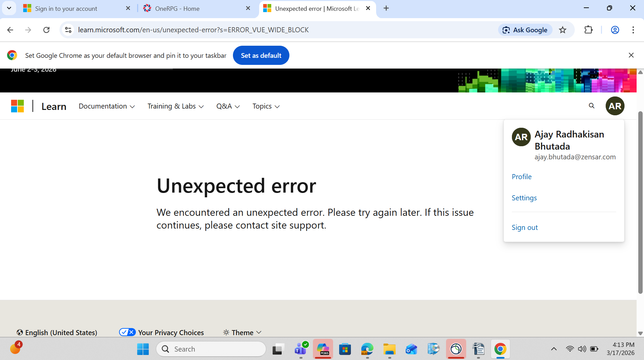Open Your Privacy Choices link

pos(161,332)
